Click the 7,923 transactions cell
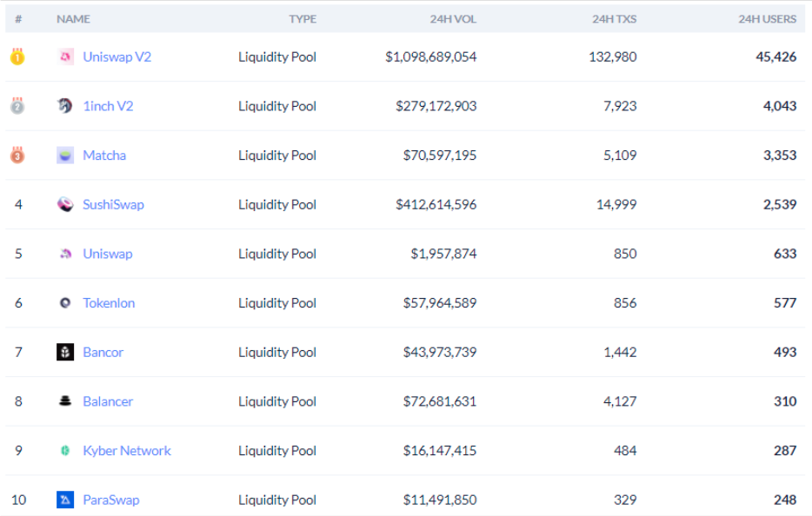 620,106
